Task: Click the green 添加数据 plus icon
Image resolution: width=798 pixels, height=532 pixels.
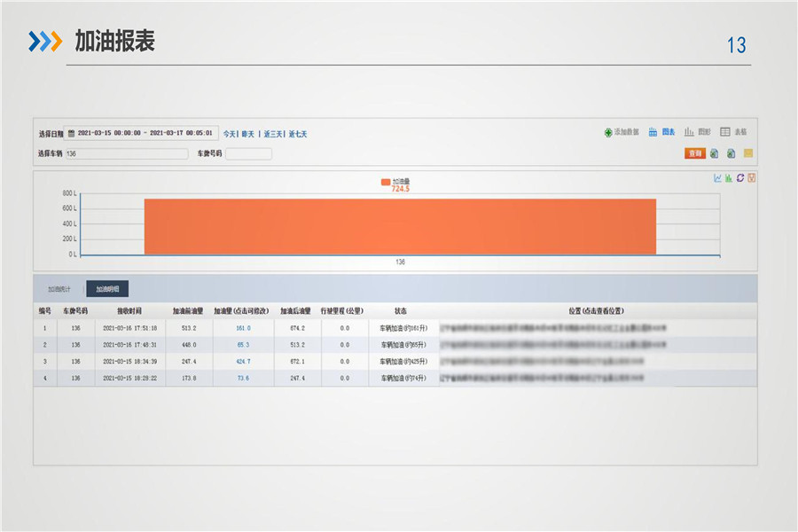Action: click(608, 132)
